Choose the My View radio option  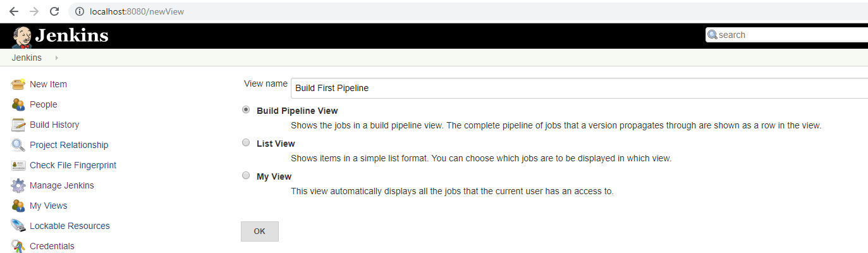tap(246, 176)
